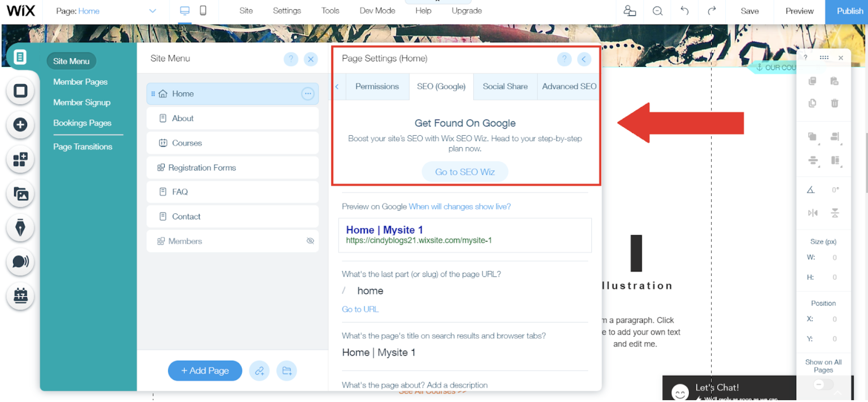Click the arrange layers icon in toolbar
The image size is (868, 402).
(813, 137)
